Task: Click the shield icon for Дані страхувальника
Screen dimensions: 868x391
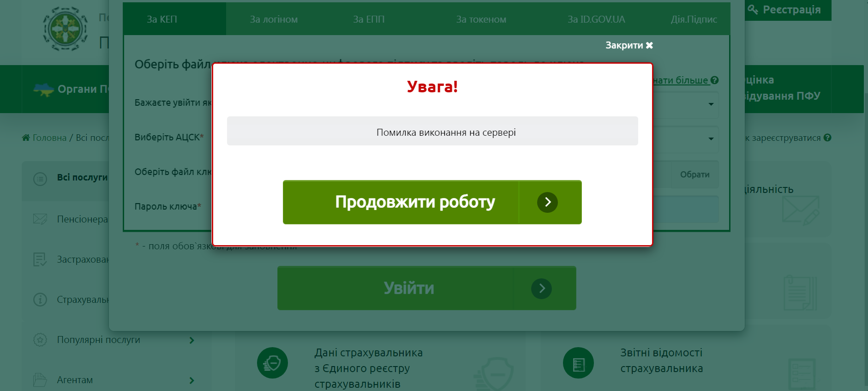Action: pyautogui.click(x=272, y=363)
